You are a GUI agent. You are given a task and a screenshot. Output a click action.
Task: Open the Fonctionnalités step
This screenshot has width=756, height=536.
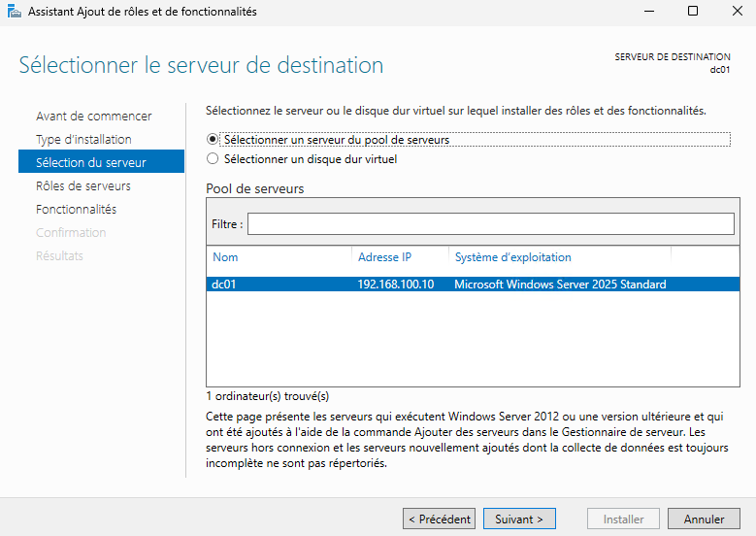tap(76, 209)
